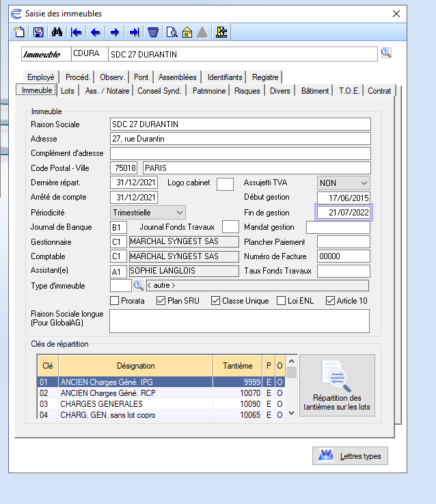The height and width of the screenshot is (504, 436).
Task: Click the Taux Fonds Travaux field
Action: tap(344, 271)
